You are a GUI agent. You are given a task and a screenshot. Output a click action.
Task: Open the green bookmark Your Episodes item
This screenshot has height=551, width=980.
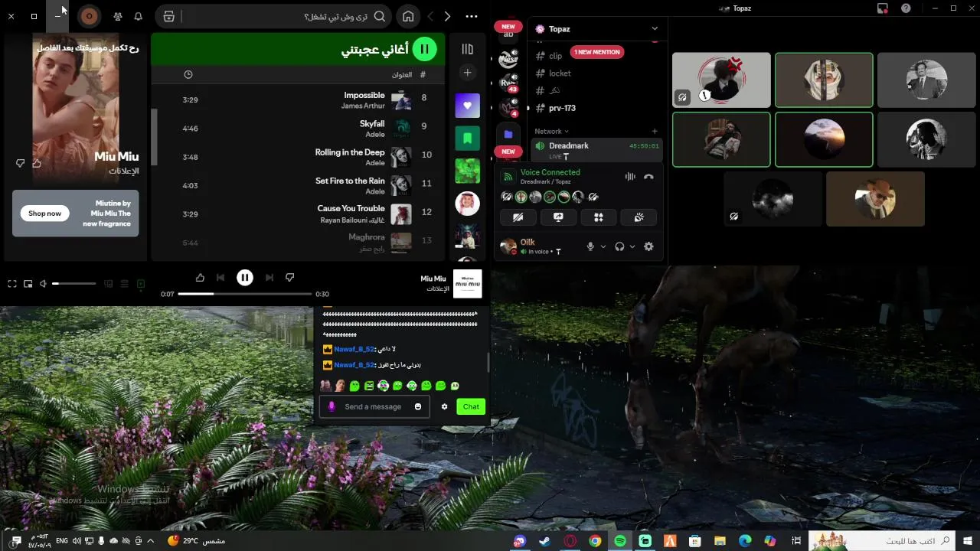[467, 139]
